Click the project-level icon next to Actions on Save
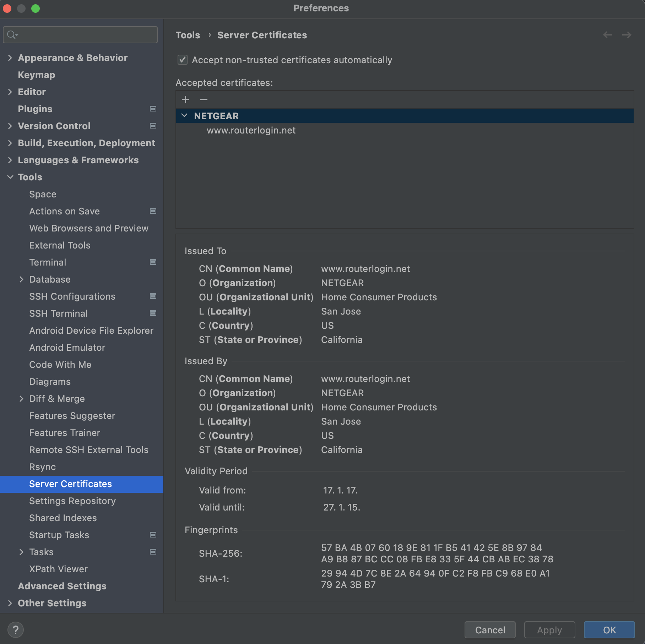 153,211
